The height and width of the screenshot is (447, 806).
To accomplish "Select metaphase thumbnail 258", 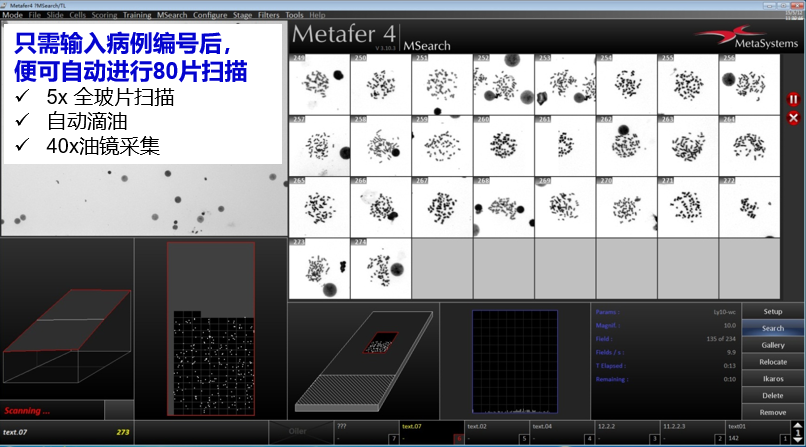I will (381, 146).
